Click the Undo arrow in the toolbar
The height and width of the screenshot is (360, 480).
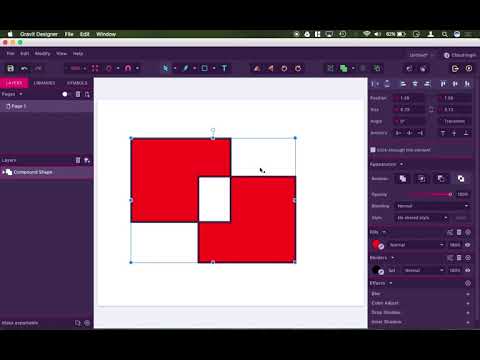point(24,68)
